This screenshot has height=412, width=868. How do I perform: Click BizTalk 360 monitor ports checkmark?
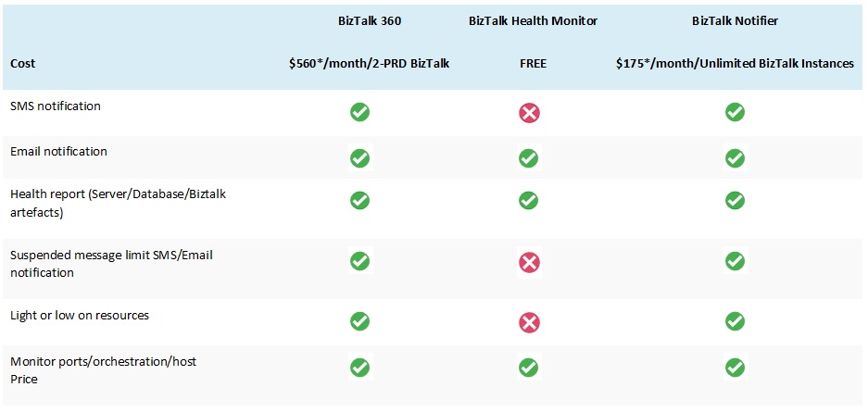(x=360, y=368)
